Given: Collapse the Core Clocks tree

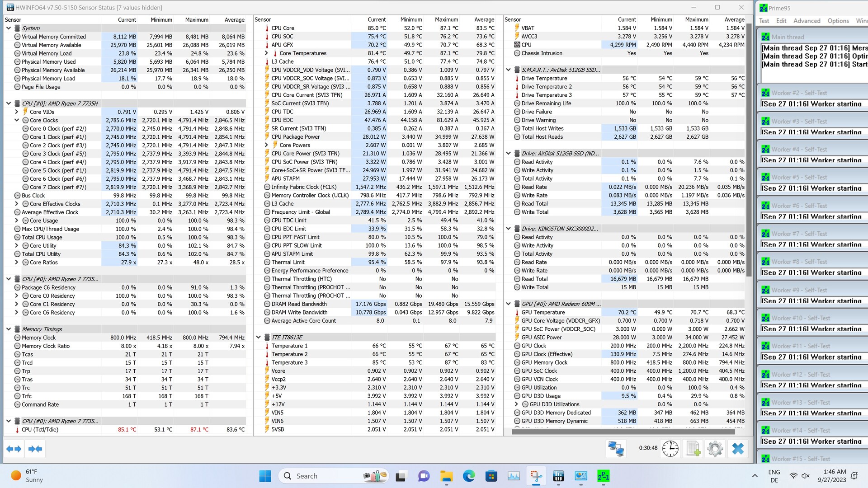Looking at the screenshot, I should [x=17, y=120].
